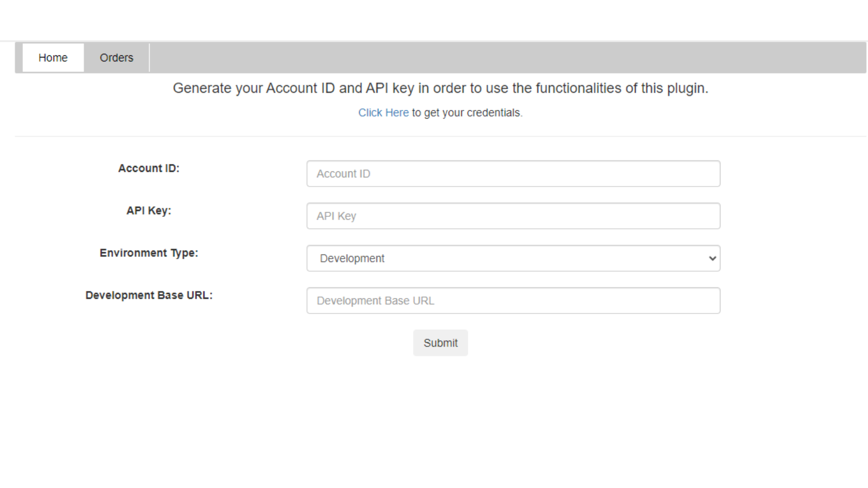This screenshot has height=488, width=868.
Task: Click into the Account ID field
Action: [x=513, y=174]
